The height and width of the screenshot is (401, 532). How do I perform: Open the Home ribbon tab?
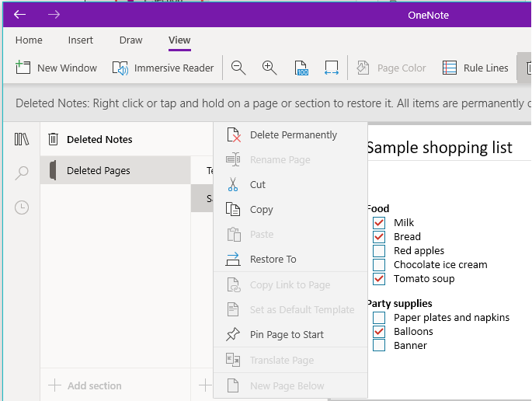[29, 40]
